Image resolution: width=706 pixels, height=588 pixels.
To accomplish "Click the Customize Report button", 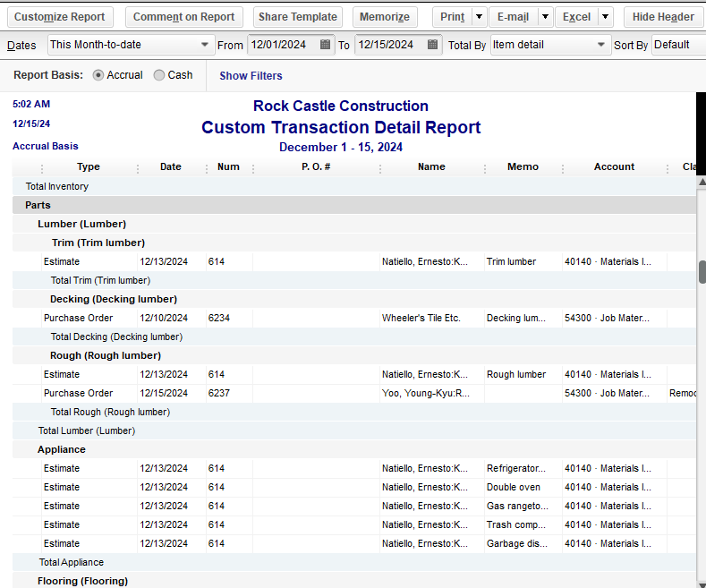I will pos(60,17).
